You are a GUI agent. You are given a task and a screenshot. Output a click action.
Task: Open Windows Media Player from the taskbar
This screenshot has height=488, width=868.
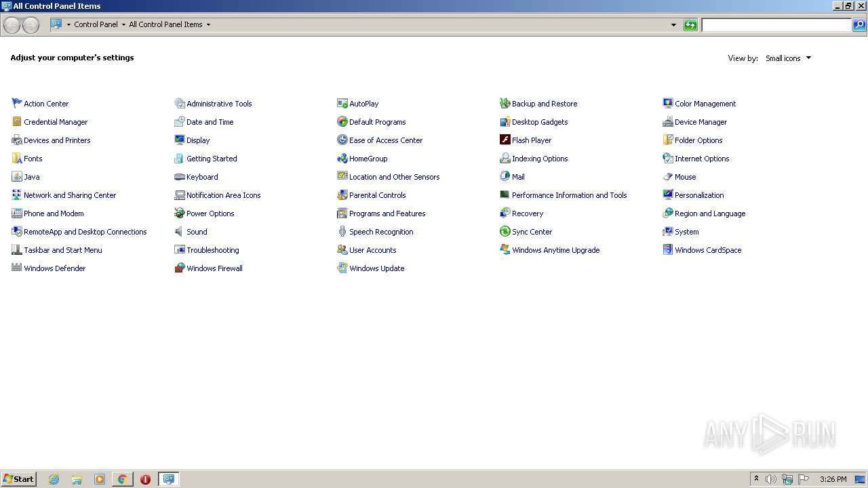100,479
